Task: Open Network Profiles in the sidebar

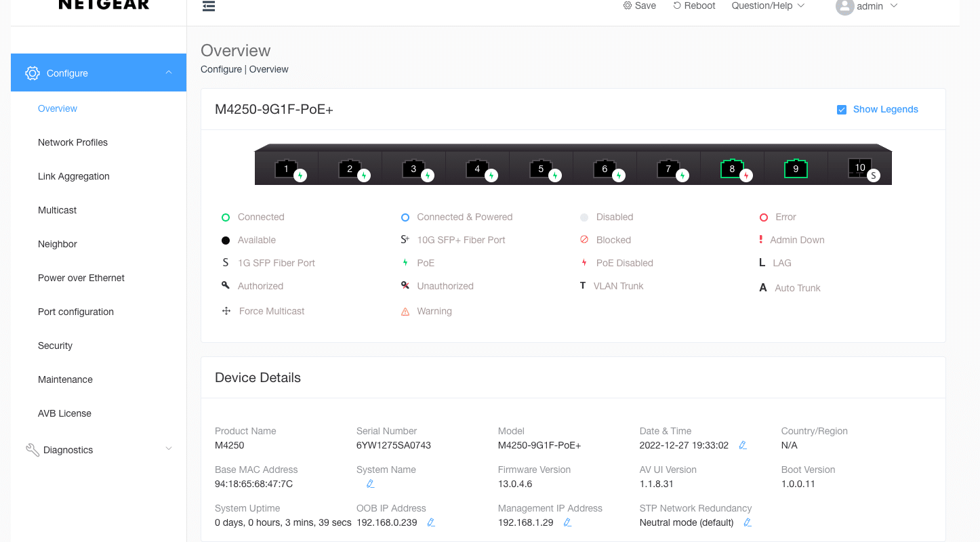Action: coord(73,142)
